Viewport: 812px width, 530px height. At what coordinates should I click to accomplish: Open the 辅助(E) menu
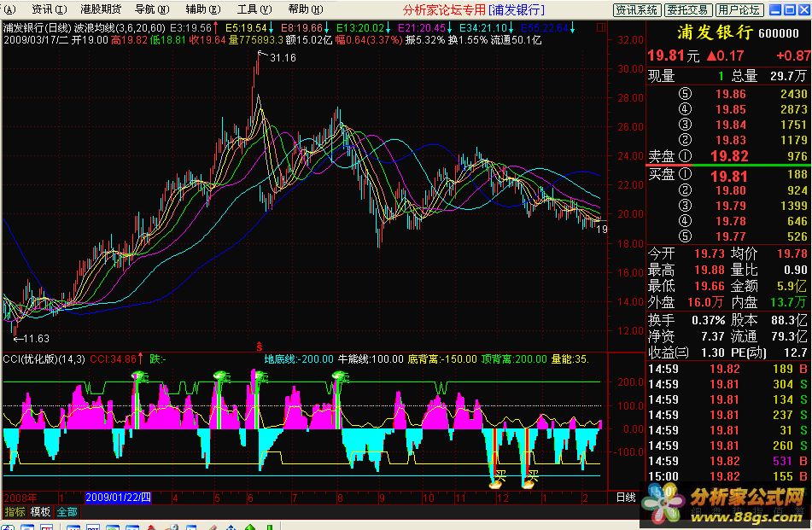(203, 9)
